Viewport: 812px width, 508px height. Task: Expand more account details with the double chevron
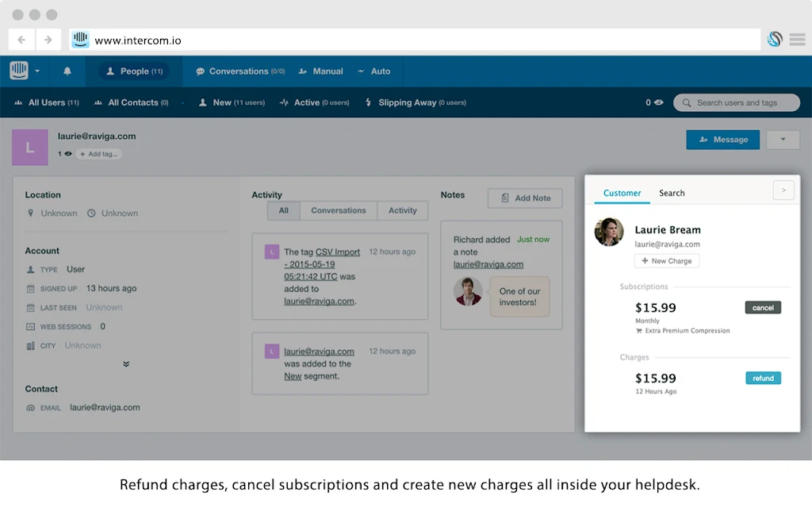click(126, 364)
